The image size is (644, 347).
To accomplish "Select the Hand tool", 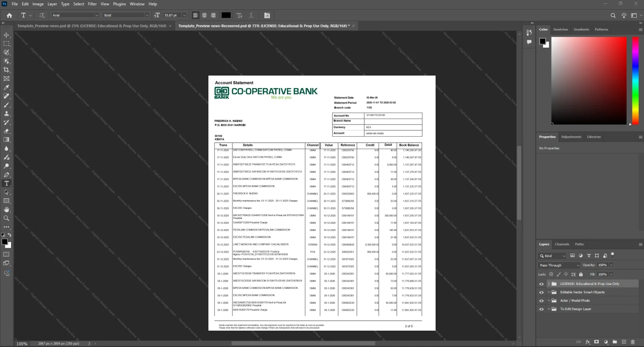I will pyautogui.click(x=6, y=209).
